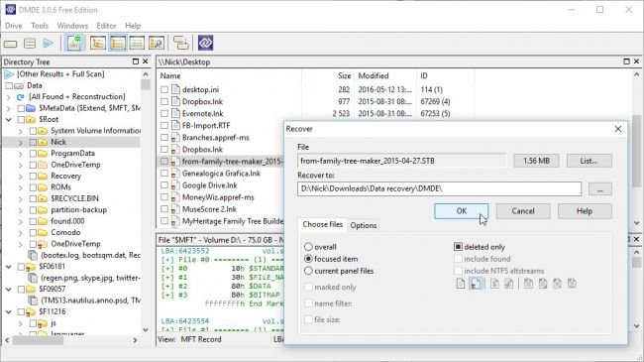Screen dimensions: 644x362
Task: Click the select drive toolbar icon
Action: coord(11,44)
